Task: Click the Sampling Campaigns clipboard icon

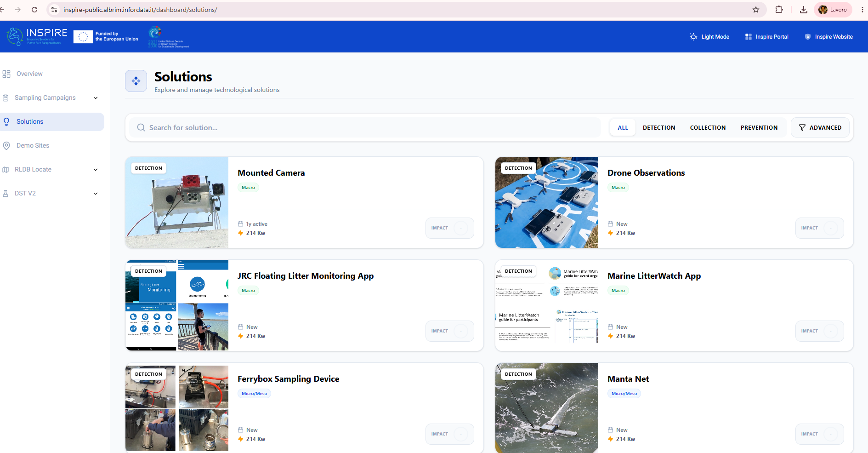Action: coord(6,98)
